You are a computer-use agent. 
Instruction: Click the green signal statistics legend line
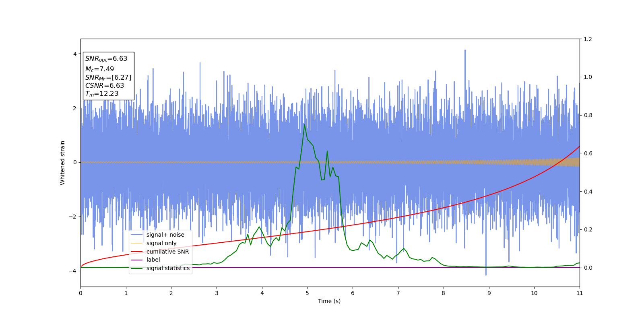point(137,268)
